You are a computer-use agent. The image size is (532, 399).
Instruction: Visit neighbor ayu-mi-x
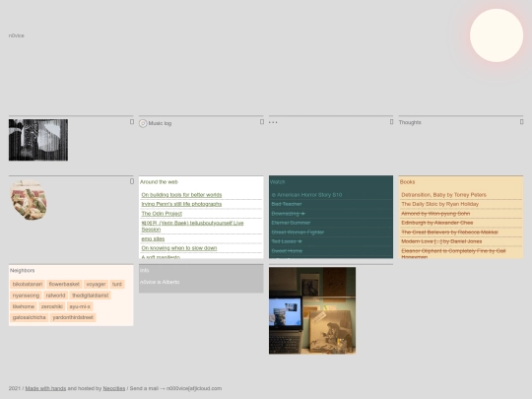point(80,306)
